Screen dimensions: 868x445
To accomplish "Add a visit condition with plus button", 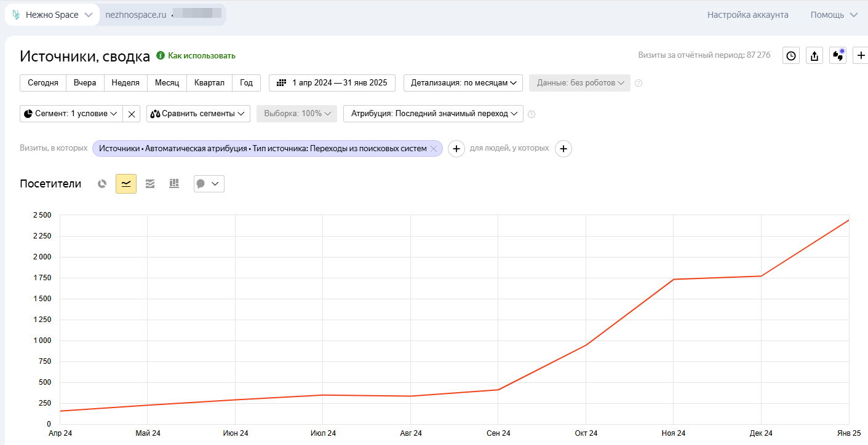I will pyautogui.click(x=456, y=149).
